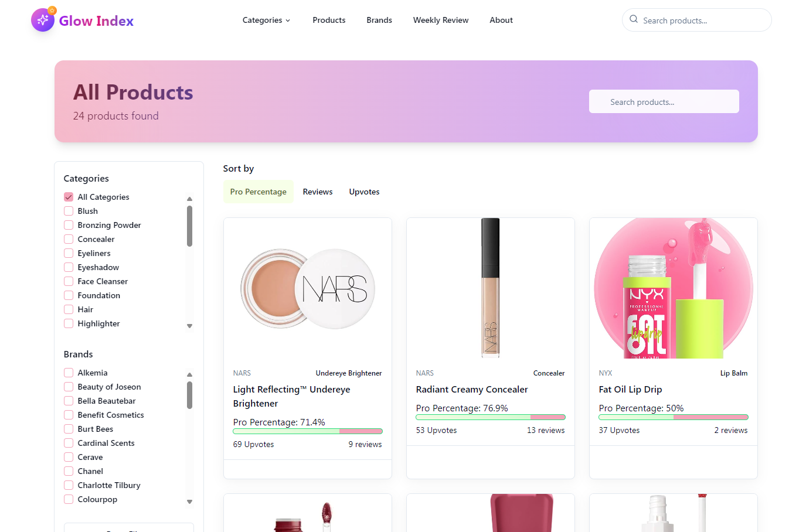Tick the Benefit Cosmetics brand checkbox
The width and height of the screenshot is (806, 532).
coord(69,415)
